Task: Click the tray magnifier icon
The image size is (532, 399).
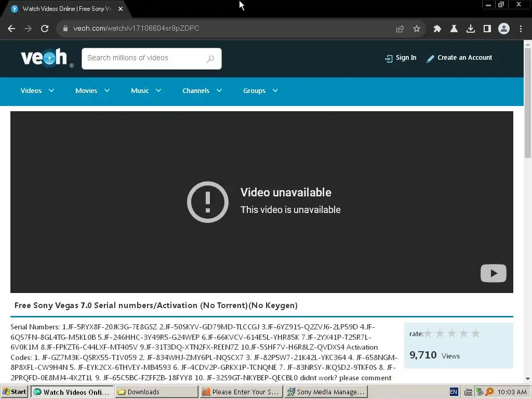Action: 489,392
